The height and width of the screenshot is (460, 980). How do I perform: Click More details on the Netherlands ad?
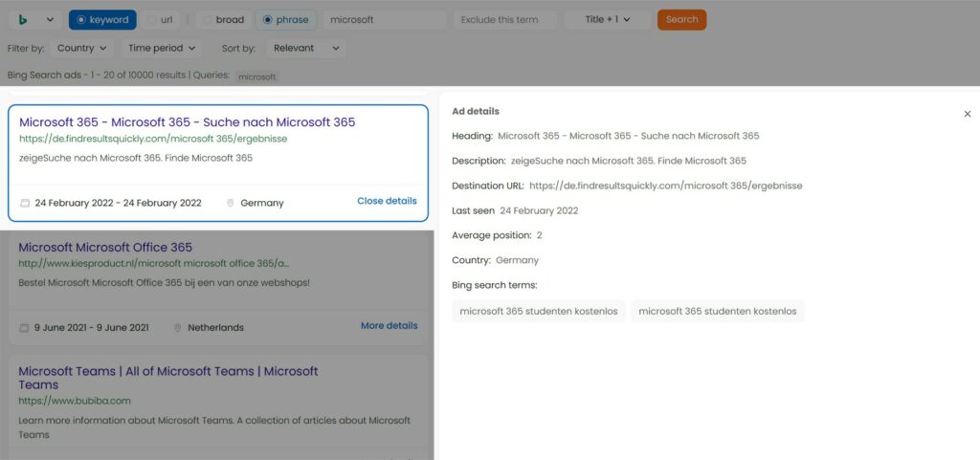tap(389, 326)
